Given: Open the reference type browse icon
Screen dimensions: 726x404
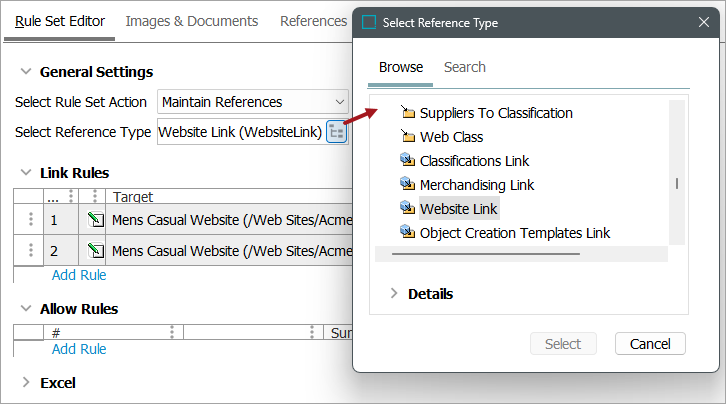Looking at the screenshot, I should [x=337, y=132].
